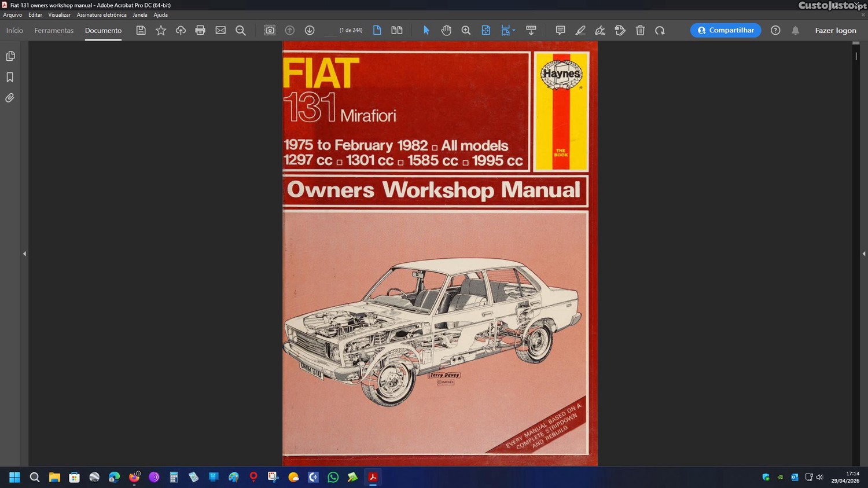Expand the left navigation pane arrow
The width and height of the screenshot is (868, 488).
24,254
